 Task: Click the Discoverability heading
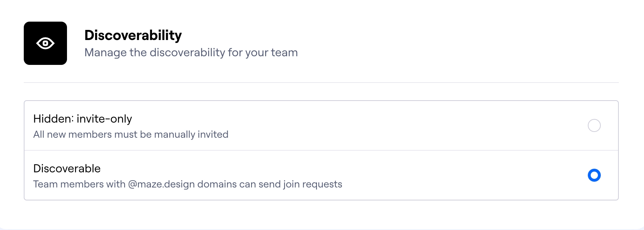[133, 35]
